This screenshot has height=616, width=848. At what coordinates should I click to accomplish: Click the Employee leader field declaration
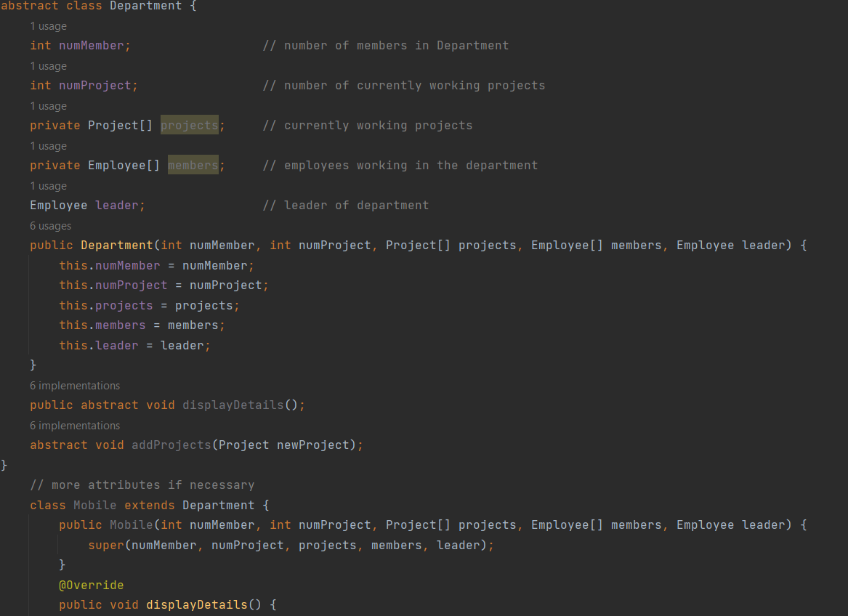tap(87, 205)
